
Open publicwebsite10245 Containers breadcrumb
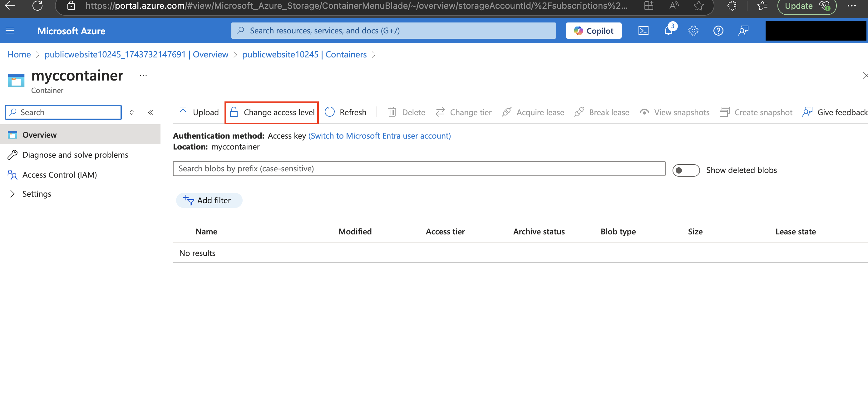[x=304, y=54]
